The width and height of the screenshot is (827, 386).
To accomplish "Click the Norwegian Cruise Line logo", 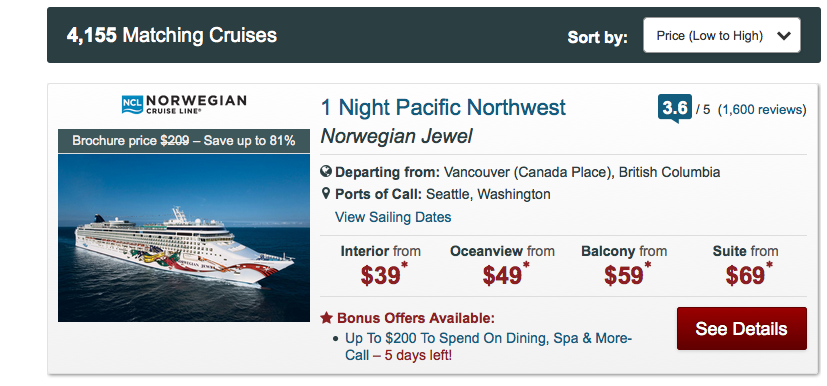I will 184,104.
